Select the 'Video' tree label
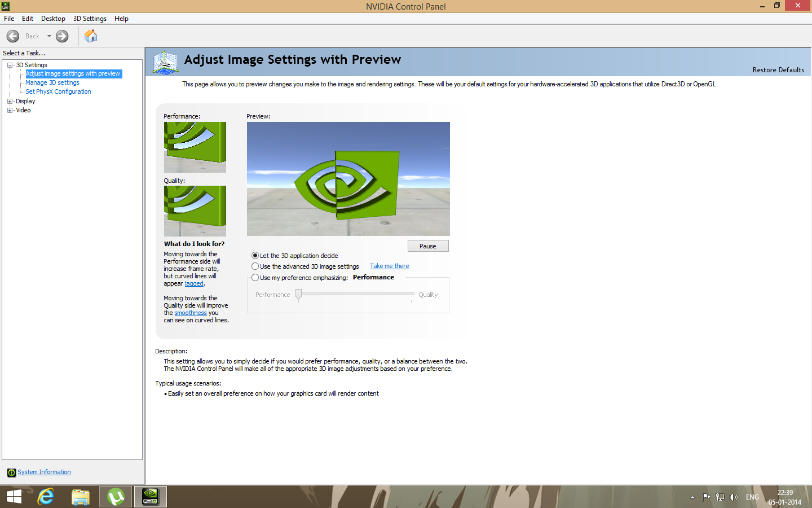 coord(23,110)
